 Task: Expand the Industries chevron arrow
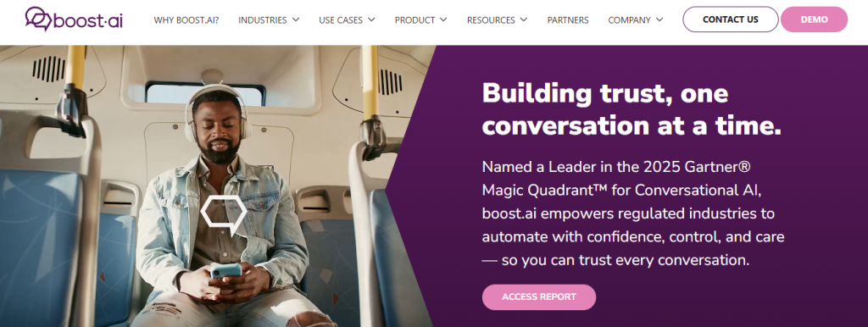(296, 19)
